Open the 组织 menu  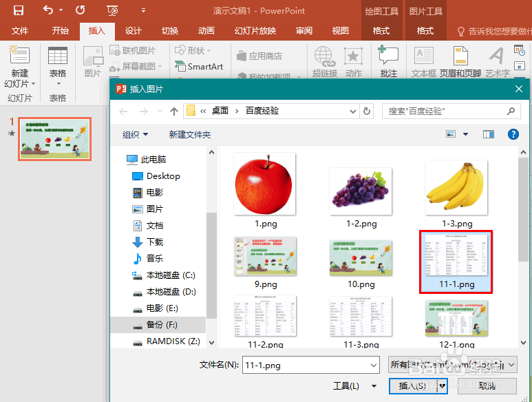135,135
